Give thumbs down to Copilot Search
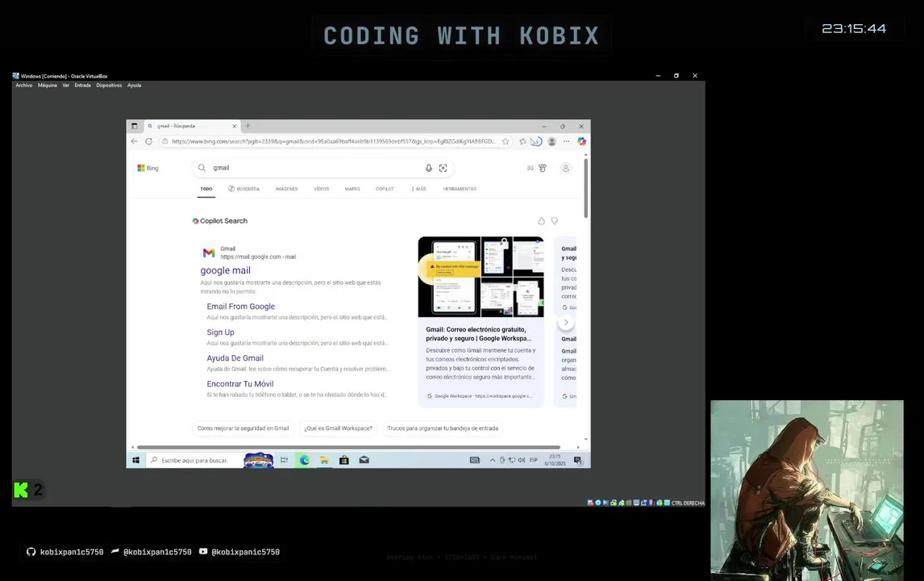The image size is (924, 581). tap(555, 220)
